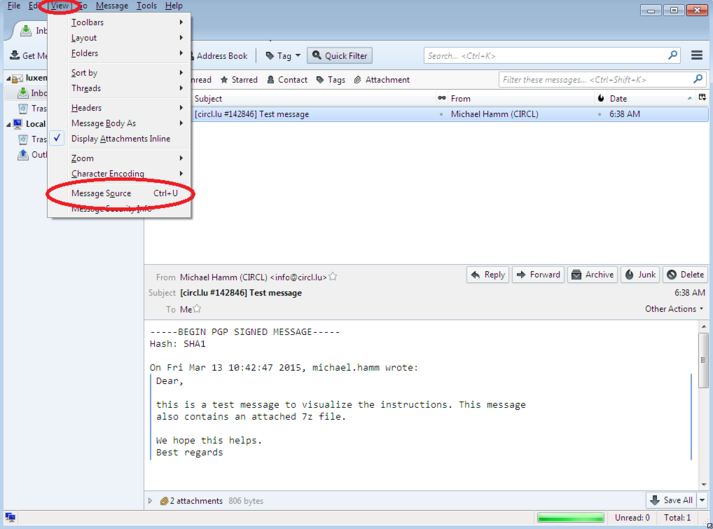Click the Unread: 0 status text
This screenshot has width=713, height=529.
(x=632, y=518)
